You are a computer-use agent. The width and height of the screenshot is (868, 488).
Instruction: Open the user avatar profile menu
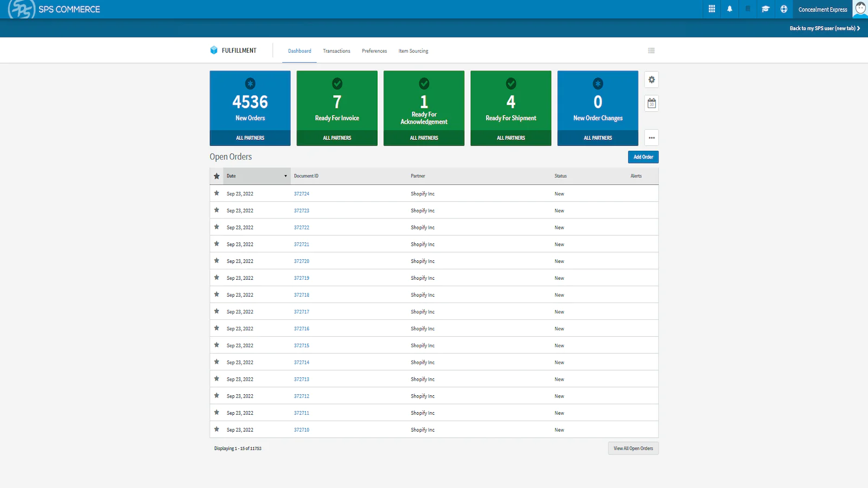[x=860, y=9]
